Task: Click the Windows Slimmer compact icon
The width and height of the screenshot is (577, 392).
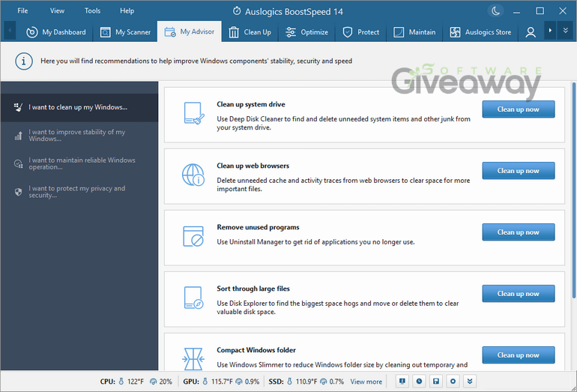Action: [193, 359]
